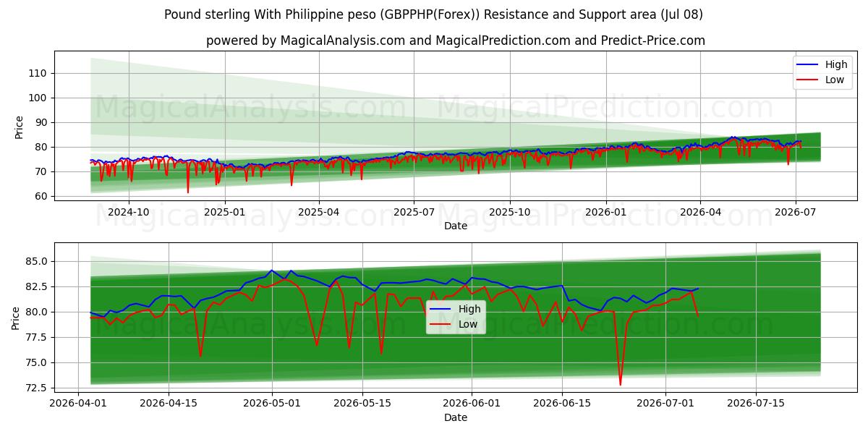Click the '2026-04-01' date tick
Screen dimensions: 868x434
[x=78, y=404]
